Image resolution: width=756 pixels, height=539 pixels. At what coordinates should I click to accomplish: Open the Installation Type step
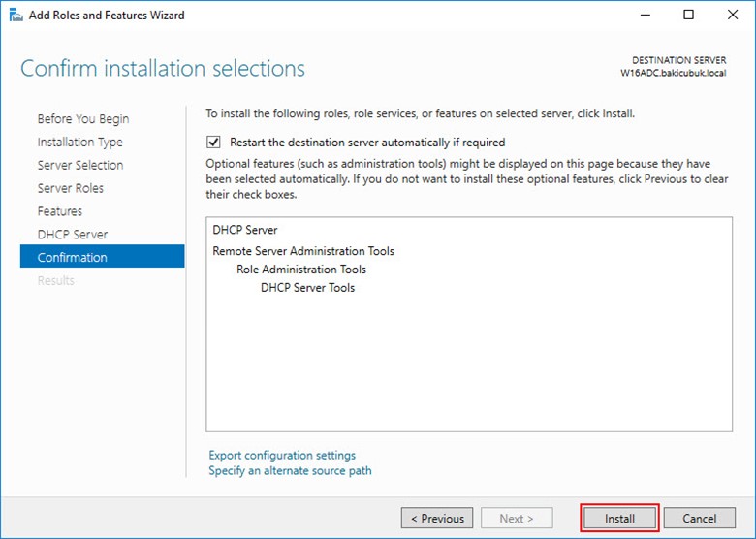(x=79, y=142)
